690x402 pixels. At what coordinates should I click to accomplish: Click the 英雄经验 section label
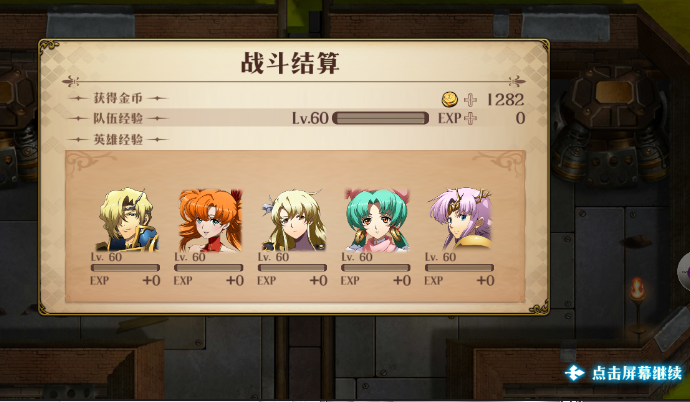118,139
